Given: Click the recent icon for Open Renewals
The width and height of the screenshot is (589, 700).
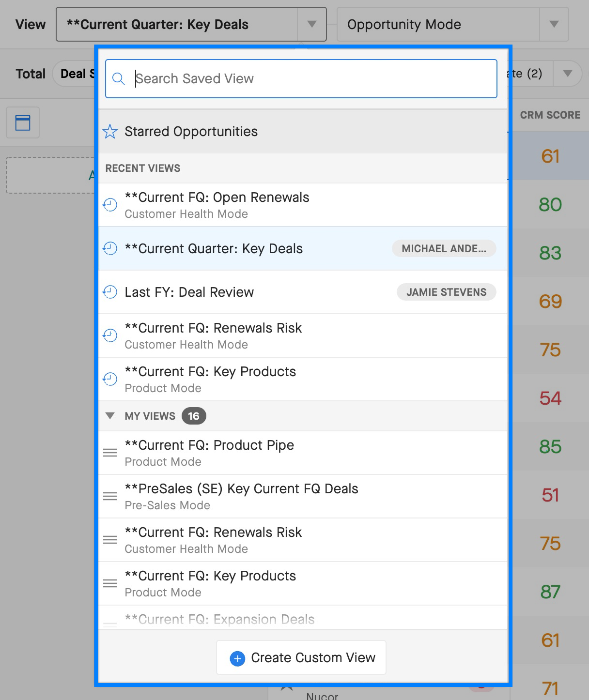Looking at the screenshot, I should tap(110, 205).
